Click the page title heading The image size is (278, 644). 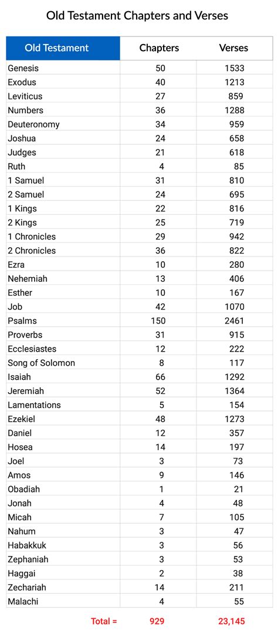click(137, 16)
